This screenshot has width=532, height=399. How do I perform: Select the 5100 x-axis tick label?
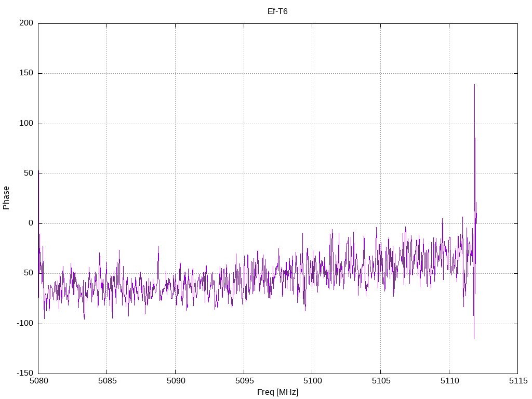click(x=312, y=382)
